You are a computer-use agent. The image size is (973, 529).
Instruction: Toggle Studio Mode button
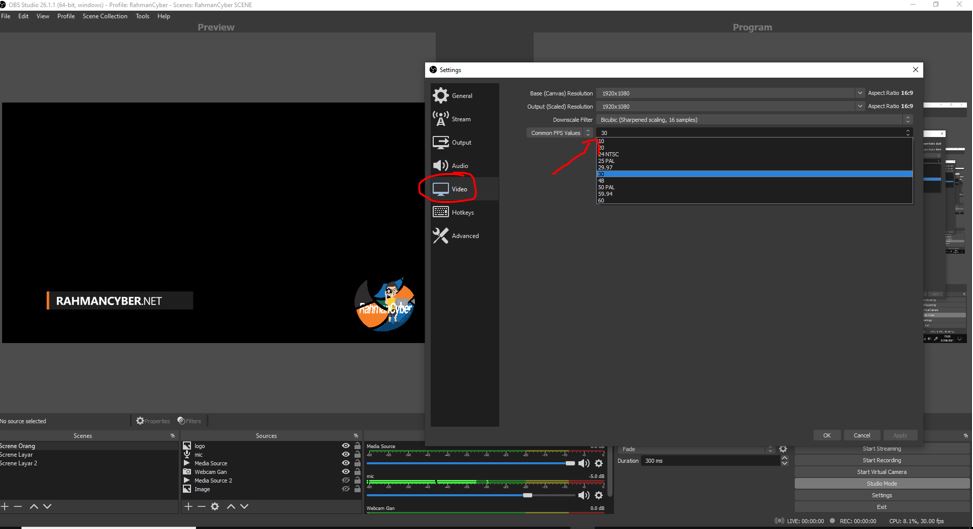(x=882, y=483)
